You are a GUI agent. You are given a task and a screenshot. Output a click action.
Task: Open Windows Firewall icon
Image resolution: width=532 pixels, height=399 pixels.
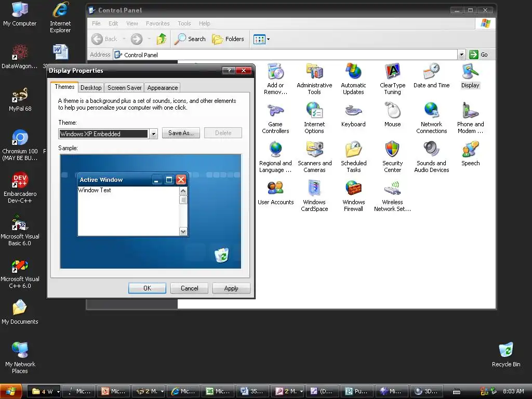[x=353, y=196]
